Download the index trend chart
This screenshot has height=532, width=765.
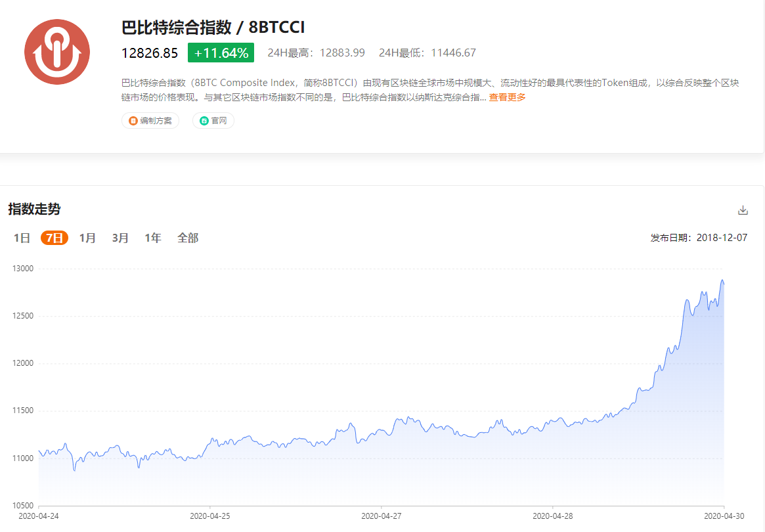click(x=743, y=210)
